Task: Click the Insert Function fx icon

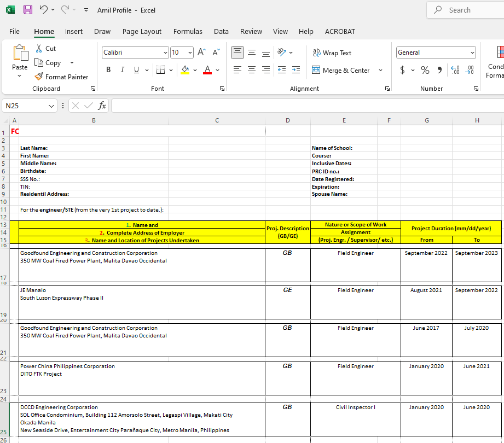Action: coord(102,106)
